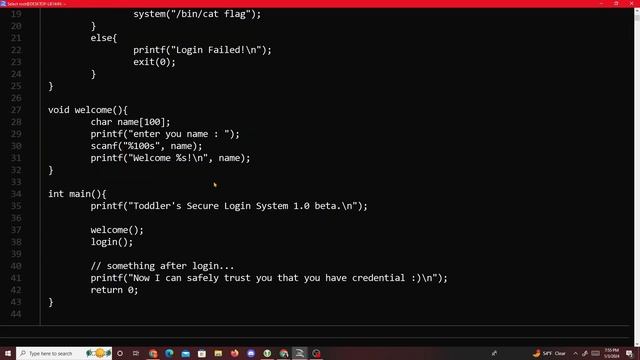Click line number 34 in the gutter
This screenshot has height=360, width=640.
(16, 194)
